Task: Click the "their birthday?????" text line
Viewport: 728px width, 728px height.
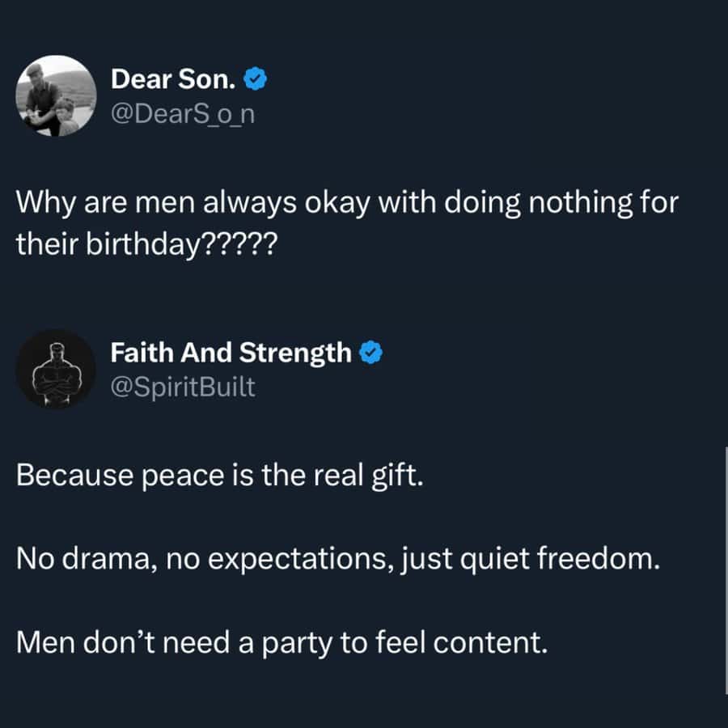Action: pos(146,243)
